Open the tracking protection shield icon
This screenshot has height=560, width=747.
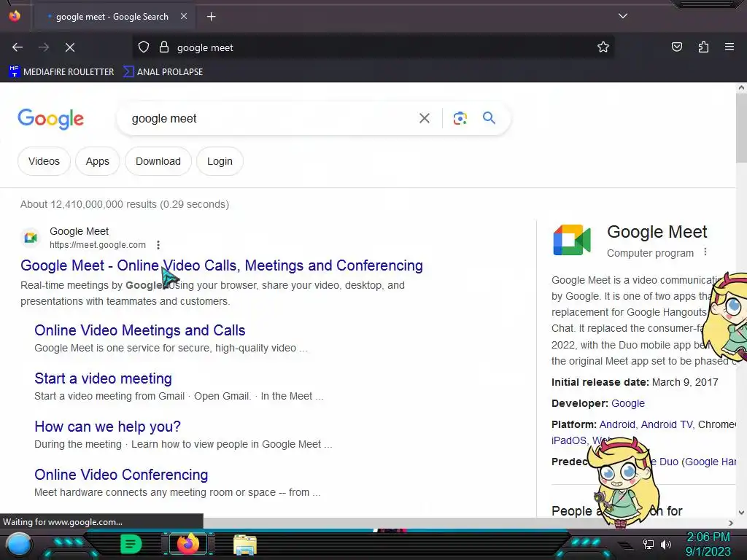tap(144, 47)
